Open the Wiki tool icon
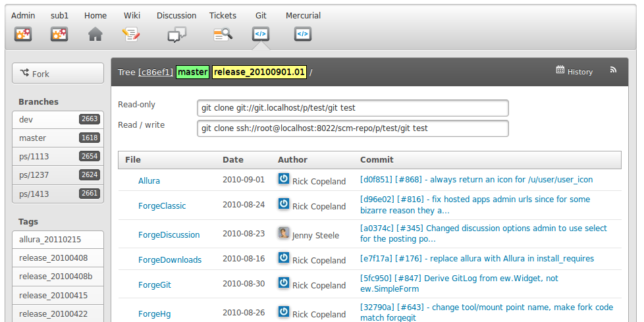This screenshot has width=644, height=322. (x=132, y=34)
